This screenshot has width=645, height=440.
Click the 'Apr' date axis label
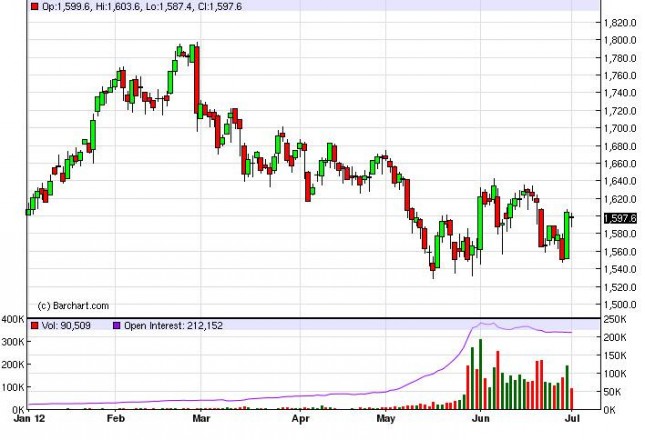[300, 419]
